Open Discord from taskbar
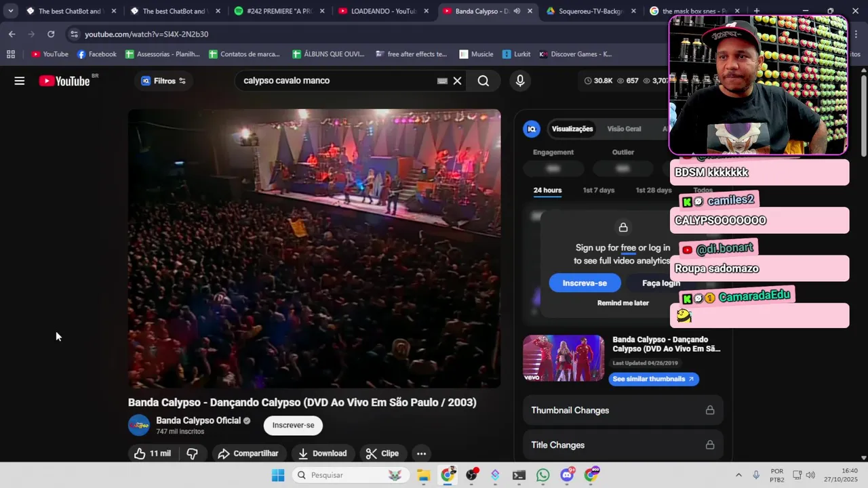Image resolution: width=868 pixels, height=488 pixels. pyautogui.click(x=567, y=475)
